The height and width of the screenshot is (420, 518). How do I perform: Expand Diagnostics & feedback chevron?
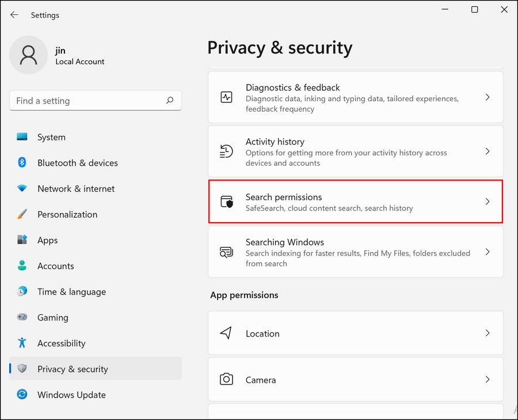(487, 98)
